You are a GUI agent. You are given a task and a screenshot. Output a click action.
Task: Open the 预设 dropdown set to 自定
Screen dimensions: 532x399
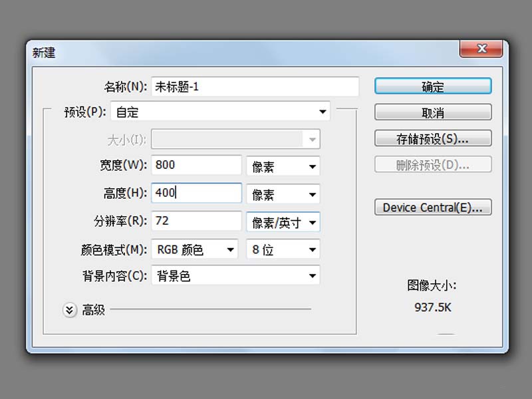coord(220,111)
